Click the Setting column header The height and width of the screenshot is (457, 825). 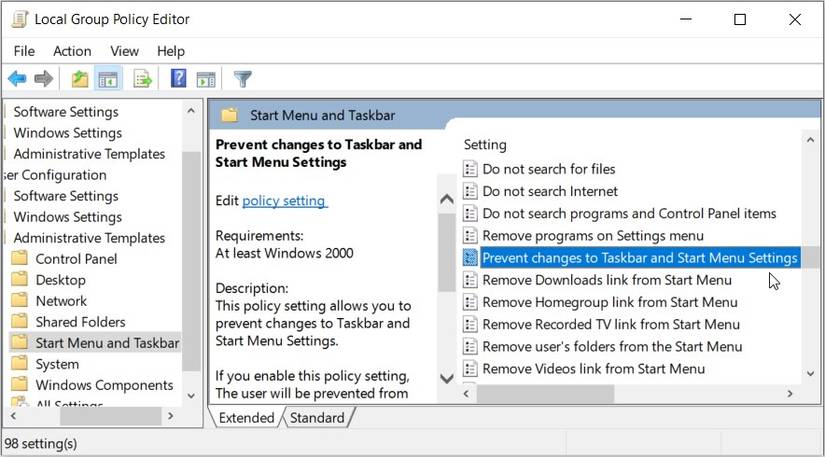tap(486, 145)
